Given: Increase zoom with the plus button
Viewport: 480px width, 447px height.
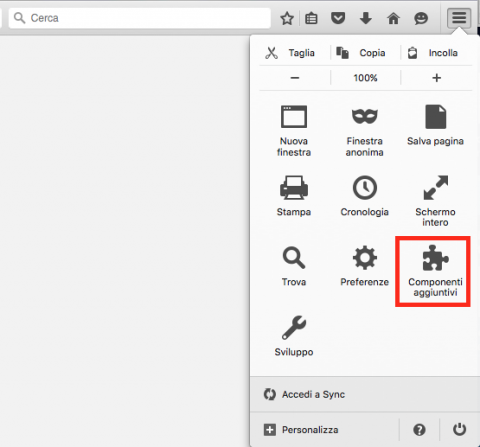Looking at the screenshot, I should tap(436, 78).
